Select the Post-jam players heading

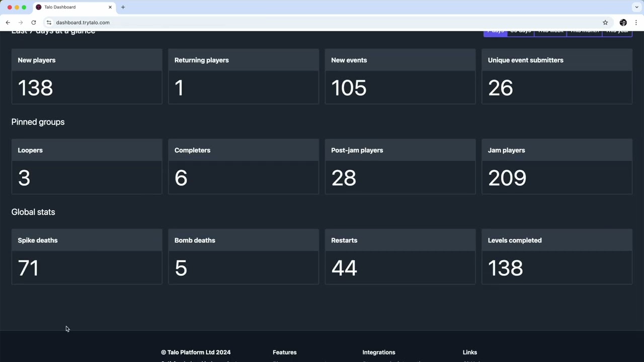(357, 150)
